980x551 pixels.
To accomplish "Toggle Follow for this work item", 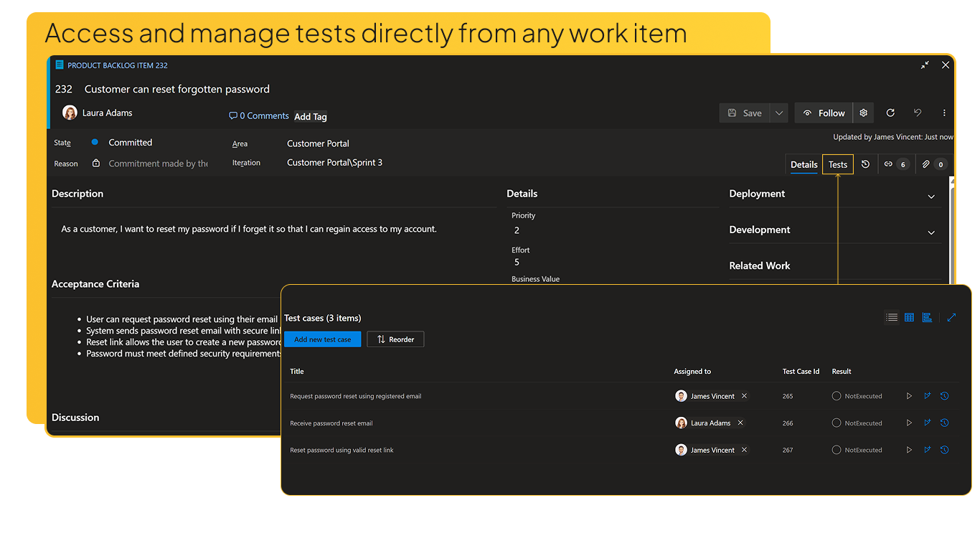I will tap(823, 113).
